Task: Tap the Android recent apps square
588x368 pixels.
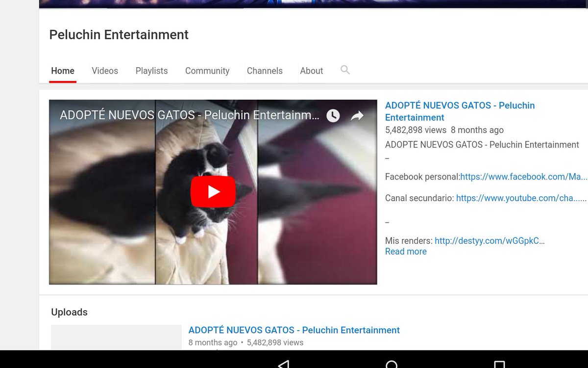Action: click(499, 364)
